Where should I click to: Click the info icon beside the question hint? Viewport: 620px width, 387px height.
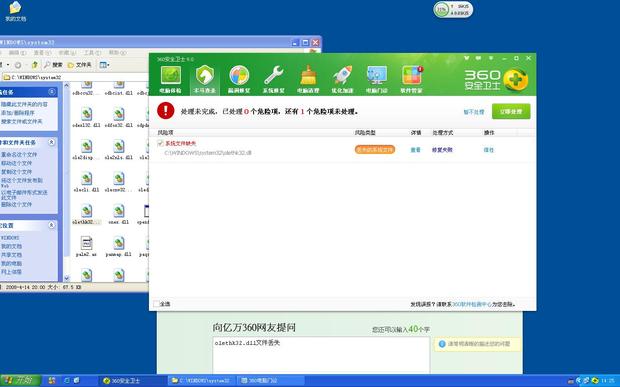point(442,344)
